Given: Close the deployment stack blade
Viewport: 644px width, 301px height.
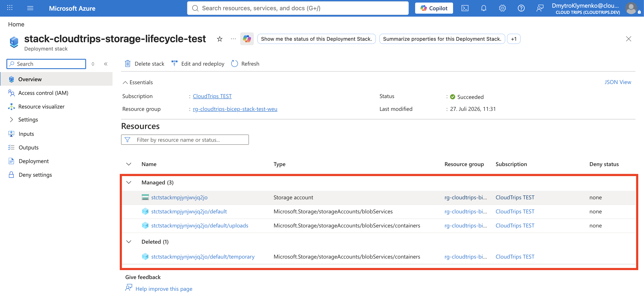Looking at the screenshot, I should 628,39.
